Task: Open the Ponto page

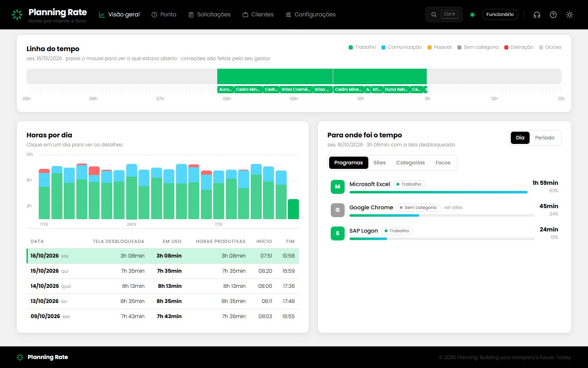Action: [x=164, y=15]
